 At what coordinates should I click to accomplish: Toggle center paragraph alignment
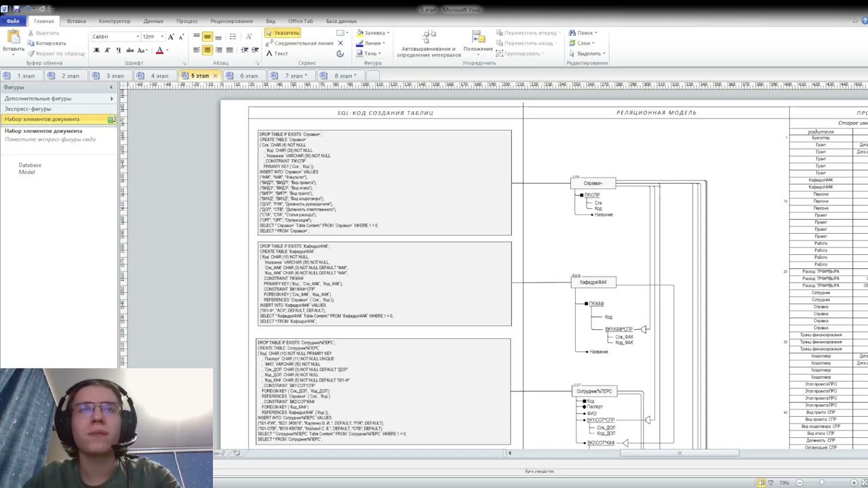click(x=208, y=50)
